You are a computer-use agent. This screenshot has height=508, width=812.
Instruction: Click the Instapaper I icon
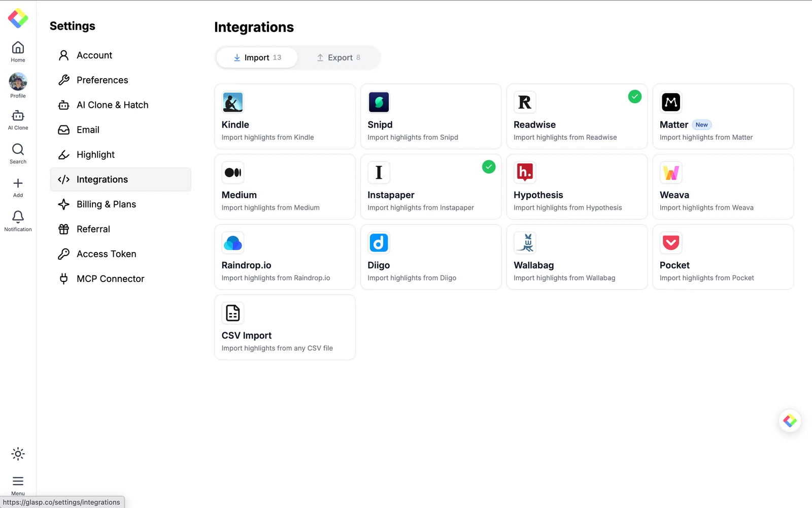379,173
